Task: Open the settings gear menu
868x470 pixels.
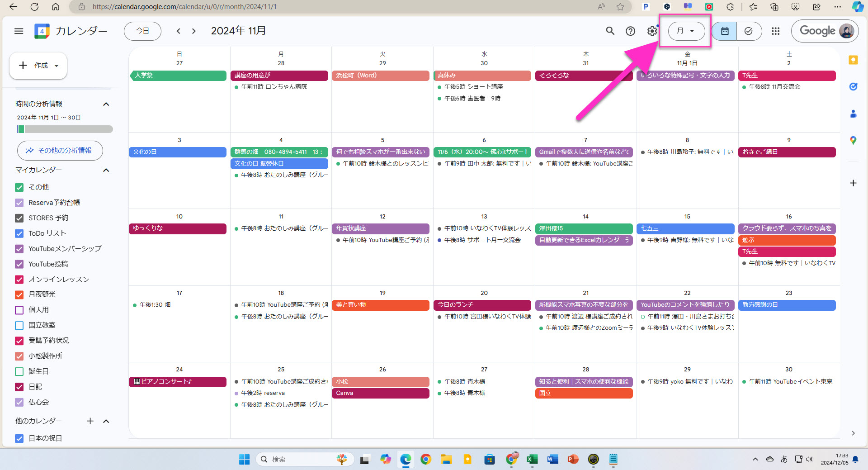Action: (x=651, y=31)
